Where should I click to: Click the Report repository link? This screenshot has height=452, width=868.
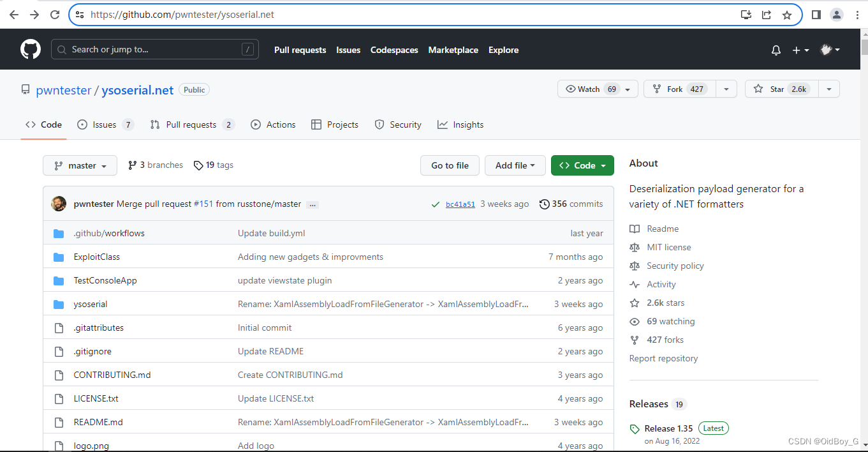click(x=663, y=358)
